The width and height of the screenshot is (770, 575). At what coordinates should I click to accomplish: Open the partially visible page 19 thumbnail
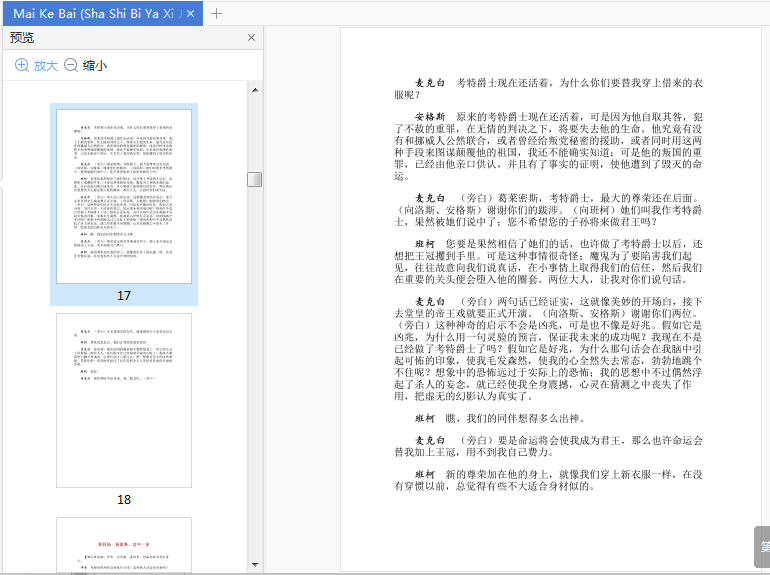(124, 545)
